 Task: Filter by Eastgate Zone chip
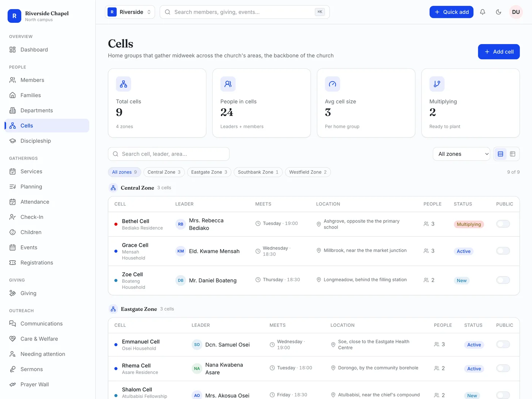[209, 172]
